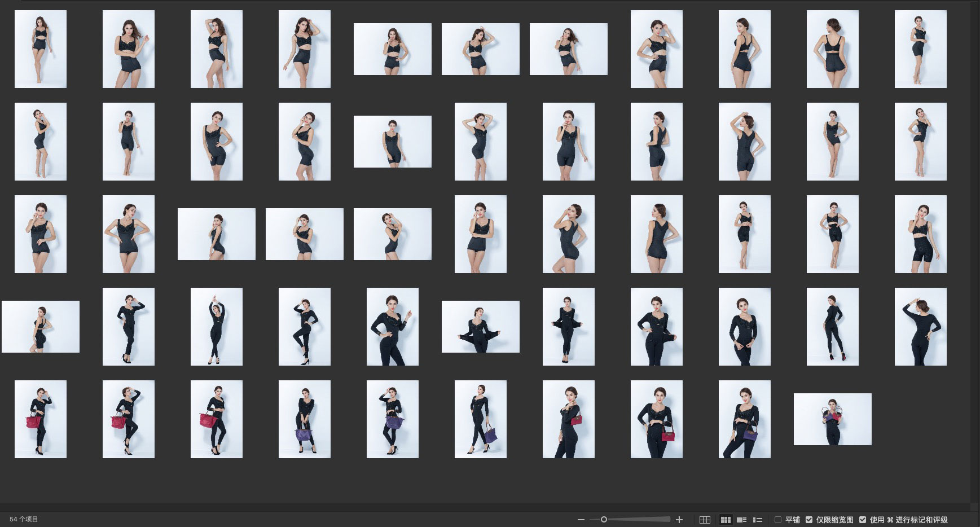Image resolution: width=980 pixels, height=527 pixels.
Task: Select the only landscape thumbnail in second row
Action: 393,142
